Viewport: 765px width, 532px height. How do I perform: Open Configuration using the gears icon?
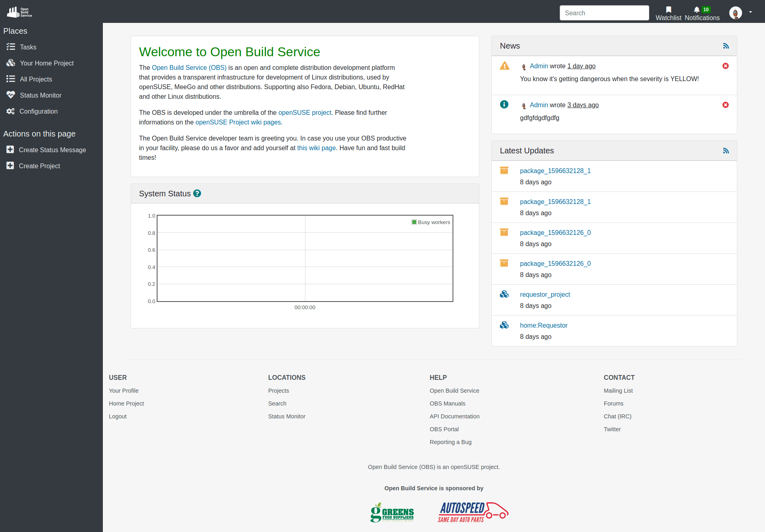(x=10, y=111)
